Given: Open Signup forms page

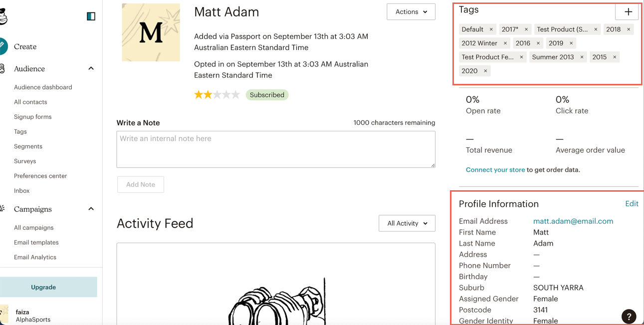Looking at the screenshot, I should coord(32,117).
